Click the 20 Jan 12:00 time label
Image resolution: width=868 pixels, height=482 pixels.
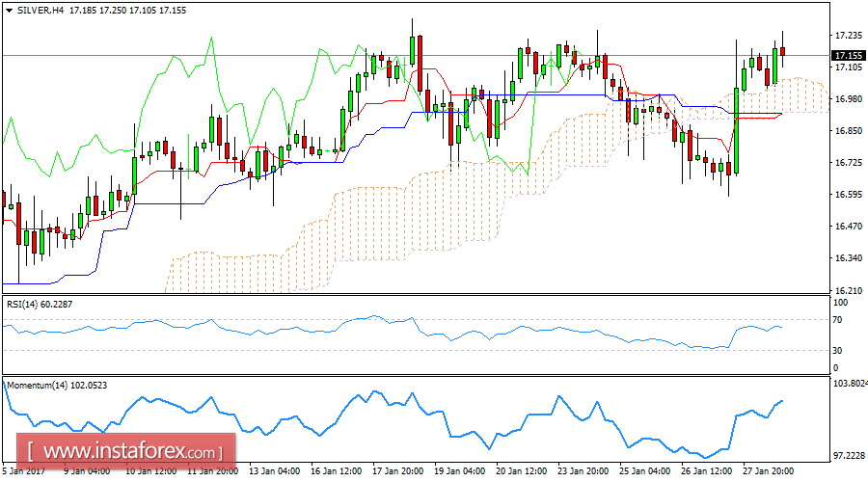[x=521, y=471]
